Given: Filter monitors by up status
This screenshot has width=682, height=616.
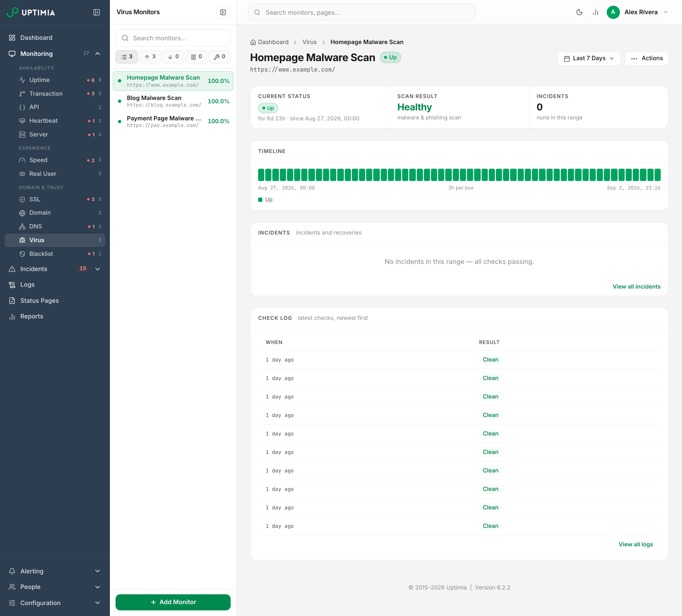Looking at the screenshot, I should coord(150,57).
